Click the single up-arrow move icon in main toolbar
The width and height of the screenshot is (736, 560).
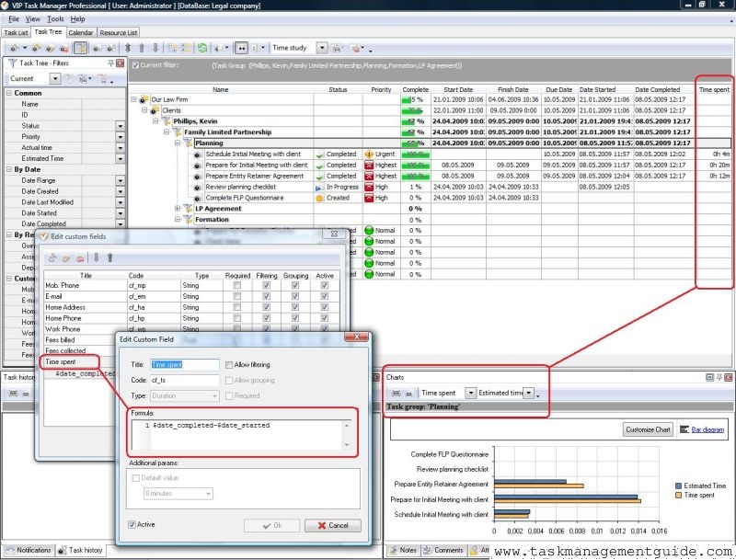tap(142, 48)
